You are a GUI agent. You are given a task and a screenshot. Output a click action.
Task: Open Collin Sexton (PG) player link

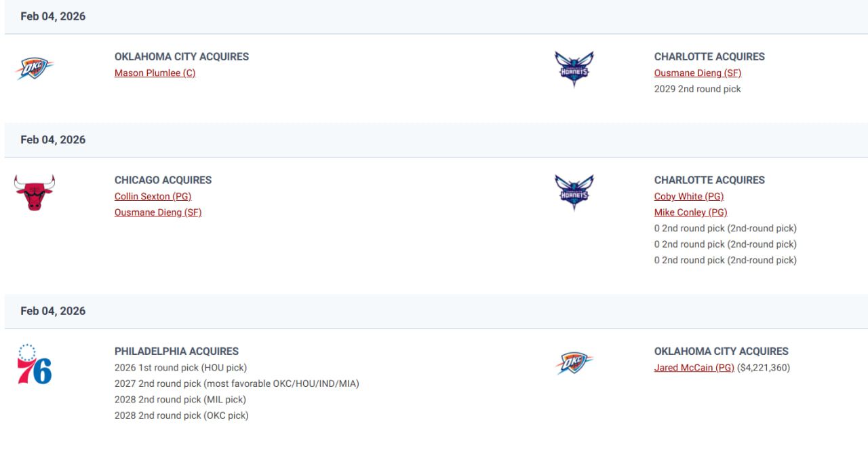[153, 197]
